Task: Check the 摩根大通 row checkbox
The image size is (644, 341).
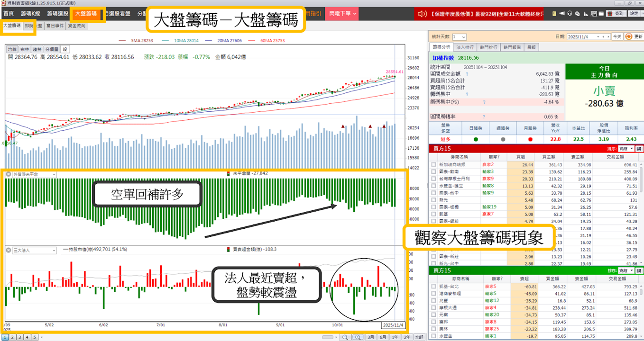Action: click(433, 308)
